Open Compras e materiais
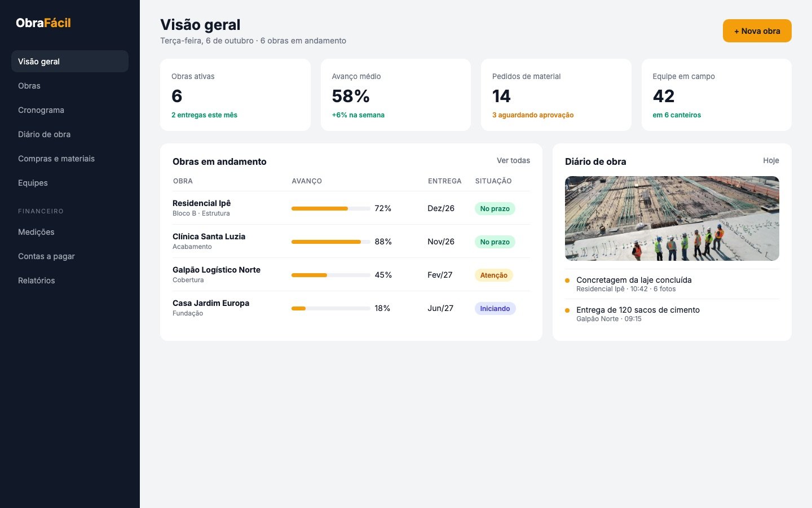The image size is (812, 508). pyautogui.click(x=70, y=159)
